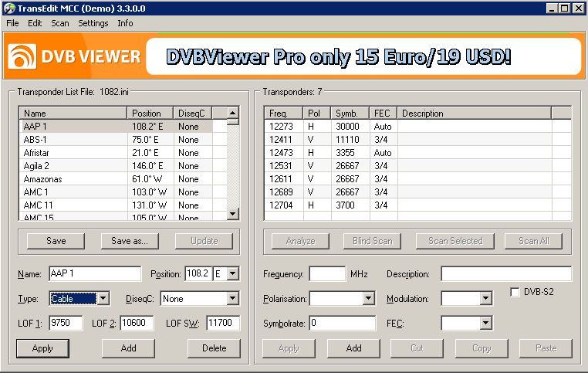The height and width of the screenshot is (373, 588).
Task: Apply the satellite settings in left panel
Action: click(42, 348)
